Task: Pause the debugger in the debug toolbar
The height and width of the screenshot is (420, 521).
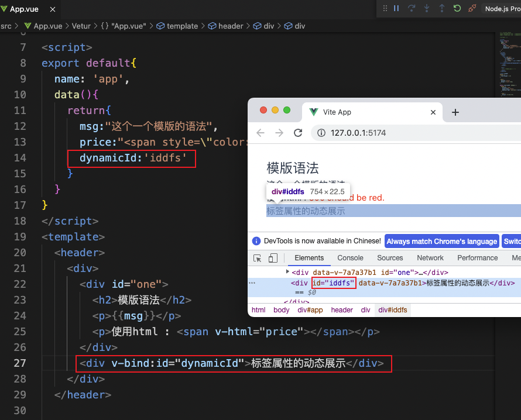Action: point(396,8)
